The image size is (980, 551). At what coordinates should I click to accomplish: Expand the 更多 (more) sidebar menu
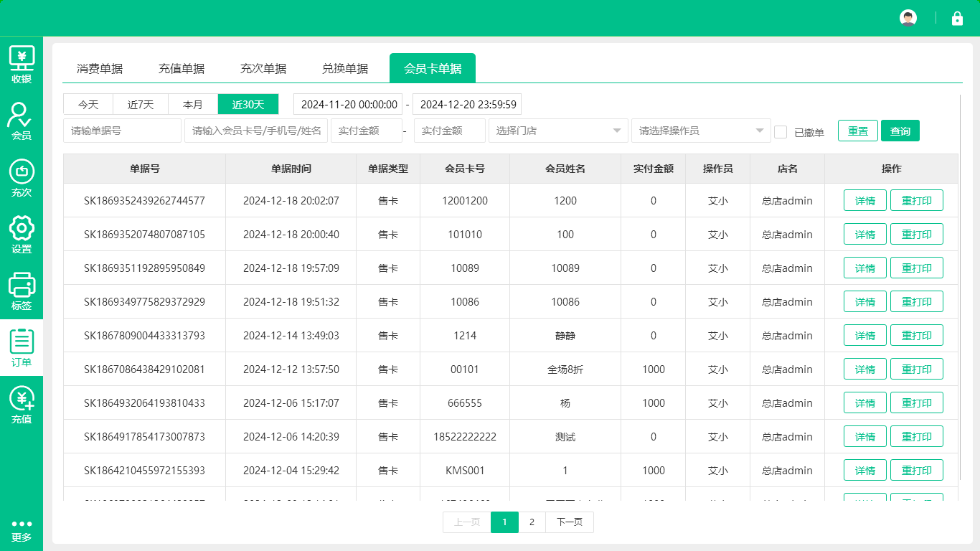(x=22, y=531)
